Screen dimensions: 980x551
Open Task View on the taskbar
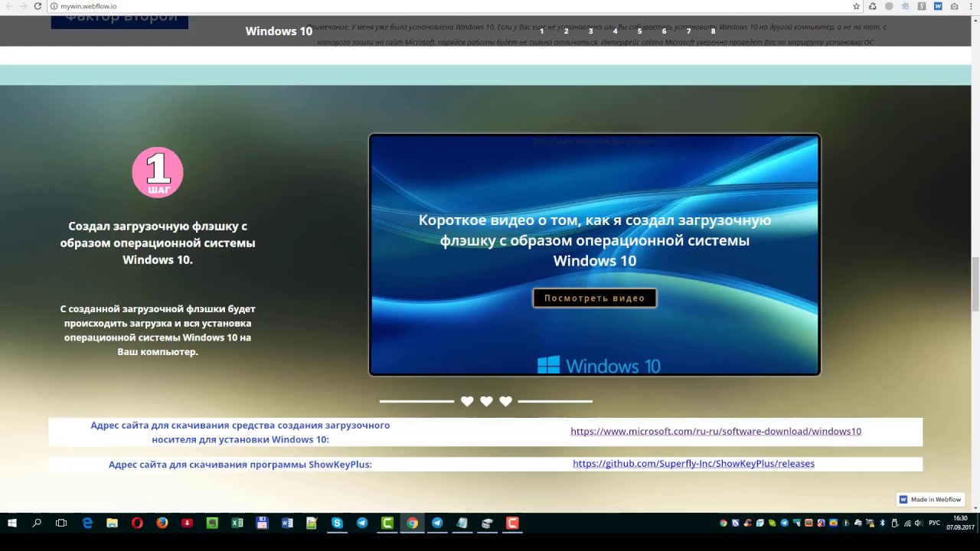(x=61, y=523)
